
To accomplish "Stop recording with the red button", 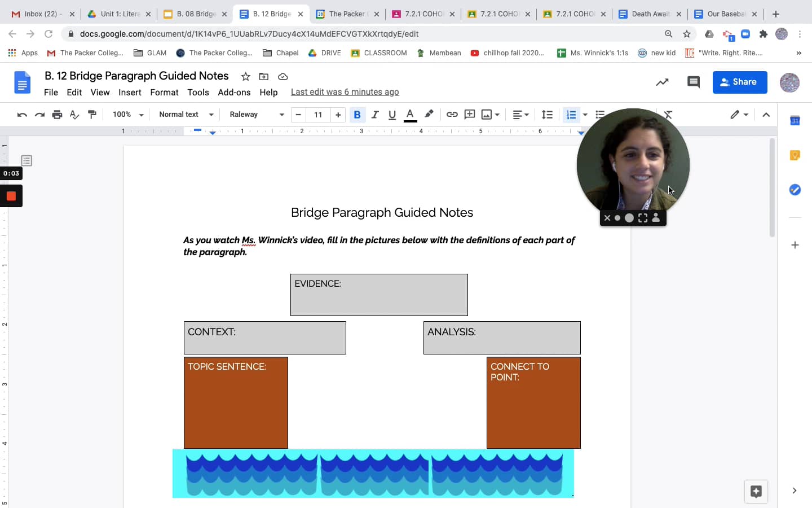I will [11, 196].
